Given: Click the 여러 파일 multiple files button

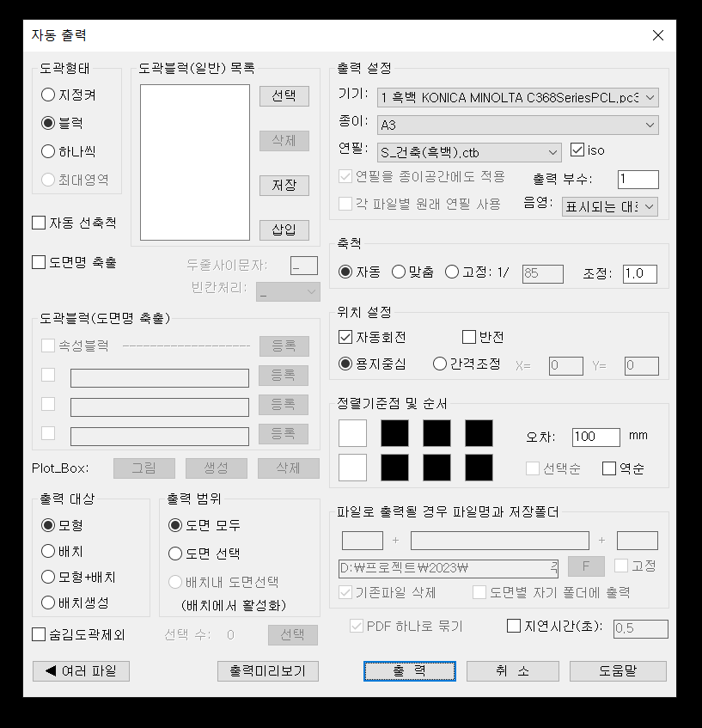Looking at the screenshot, I should (x=81, y=672).
